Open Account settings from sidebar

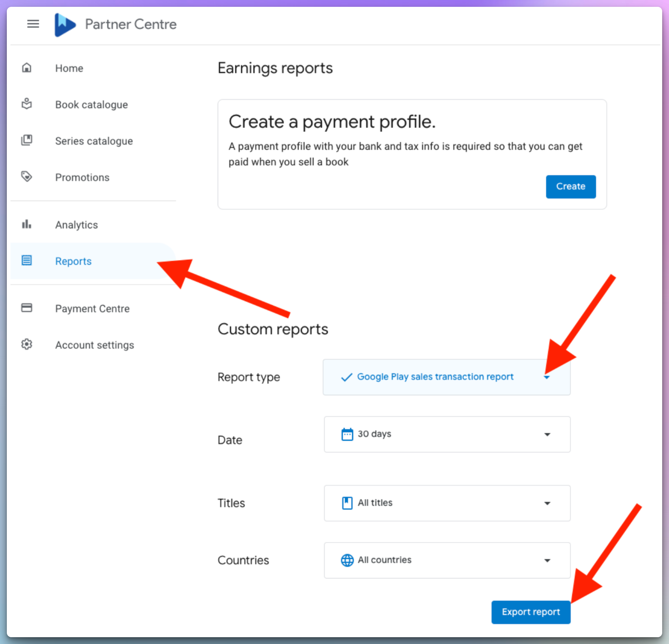tap(93, 345)
